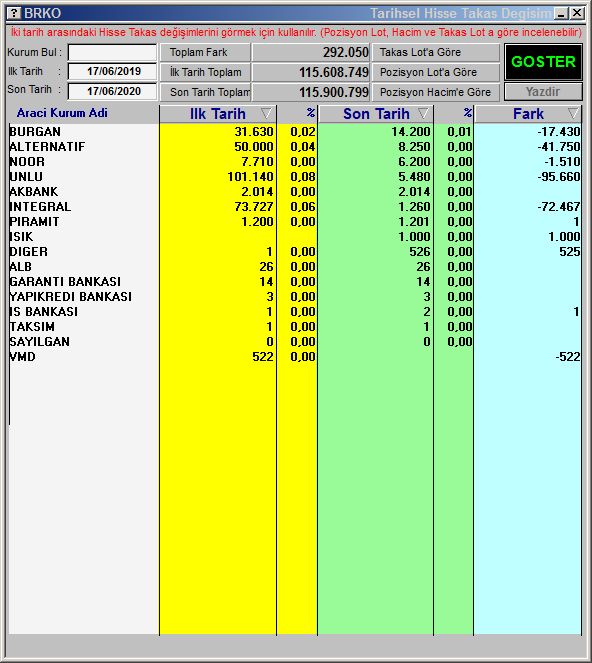Select the YAPIKREDI BANKASI row
The width and height of the screenshot is (592, 663).
click(x=295, y=297)
